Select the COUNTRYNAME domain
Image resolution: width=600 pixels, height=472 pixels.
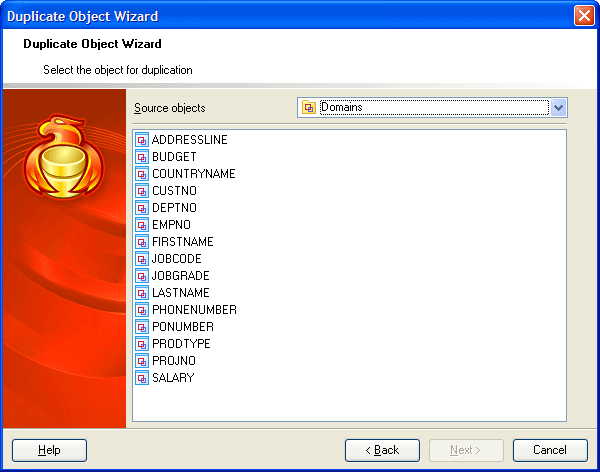194,174
